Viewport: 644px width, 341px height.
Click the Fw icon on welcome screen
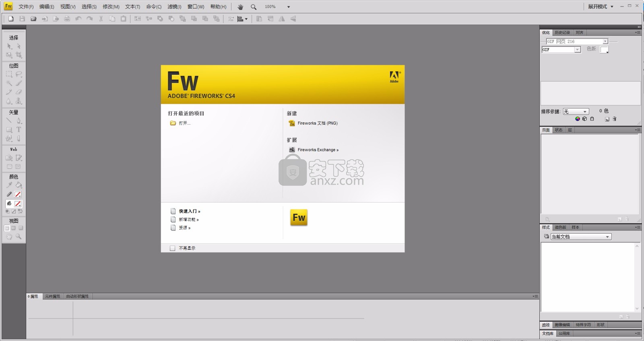(299, 218)
